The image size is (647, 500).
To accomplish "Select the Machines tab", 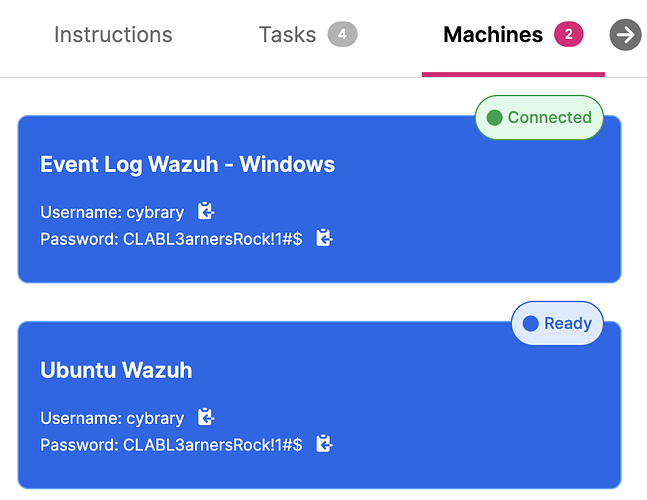I will coord(493,35).
